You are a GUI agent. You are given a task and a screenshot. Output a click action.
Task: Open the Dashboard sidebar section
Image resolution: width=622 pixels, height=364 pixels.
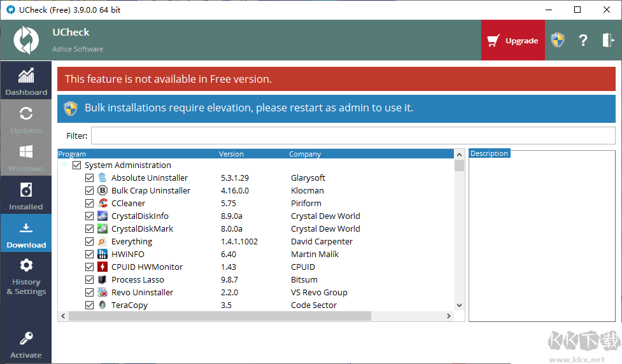[x=26, y=80]
